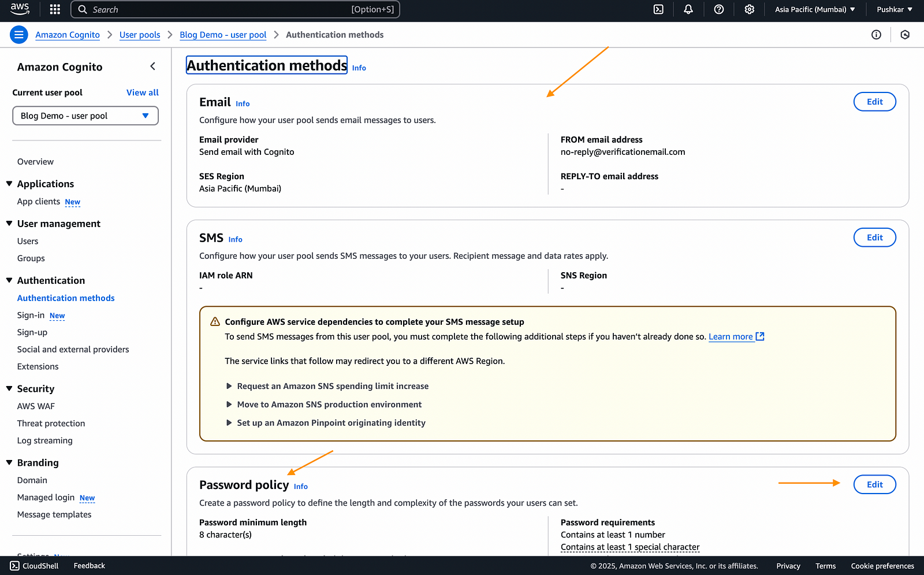This screenshot has width=924, height=575.
Task: Open Cookie preferences in the footer
Action: [882, 566]
